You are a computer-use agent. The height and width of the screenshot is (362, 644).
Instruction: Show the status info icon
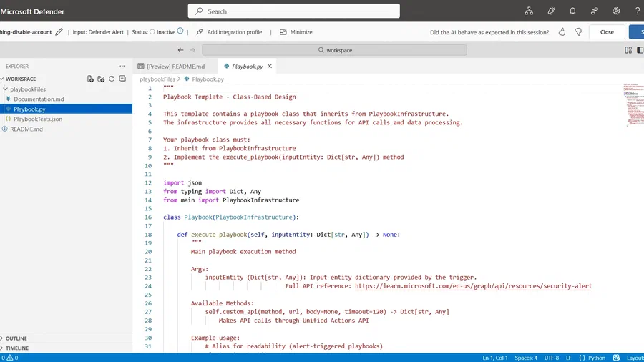pyautogui.click(x=180, y=31)
